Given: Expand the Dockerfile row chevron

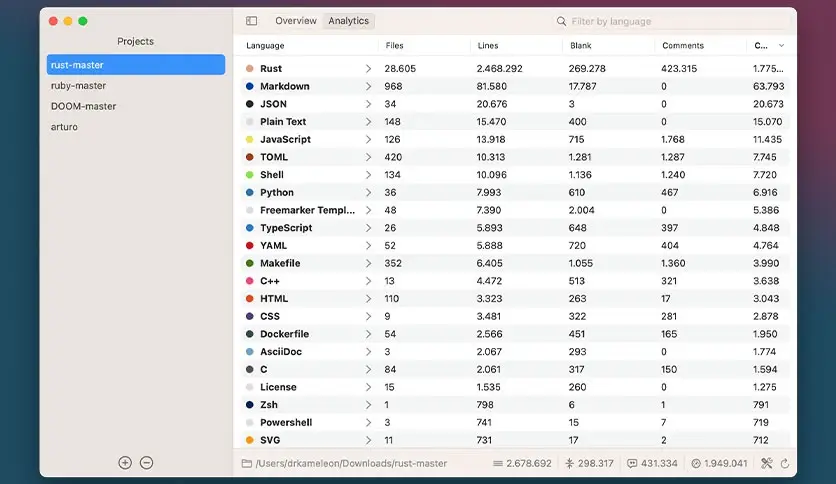Looking at the screenshot, I should pos(368,334).
